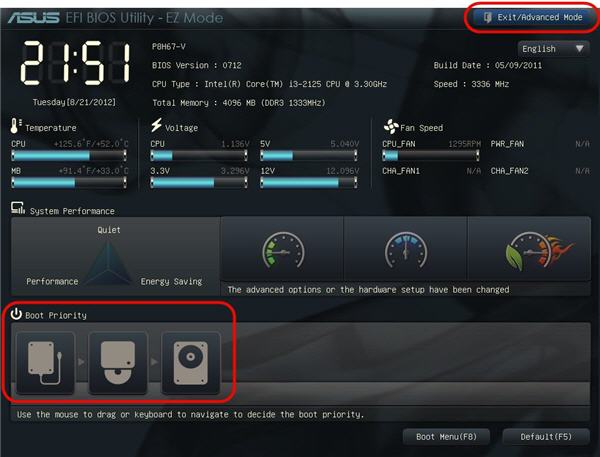Open the English language dropdown
600x457 pixels.
[x=553, y=49]
